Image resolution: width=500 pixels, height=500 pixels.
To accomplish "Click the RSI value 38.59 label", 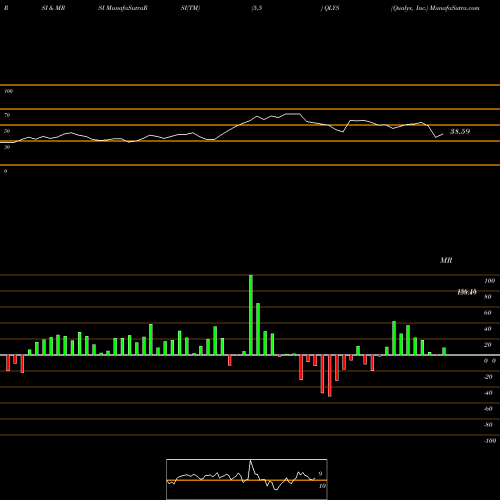I will (460, 131).
